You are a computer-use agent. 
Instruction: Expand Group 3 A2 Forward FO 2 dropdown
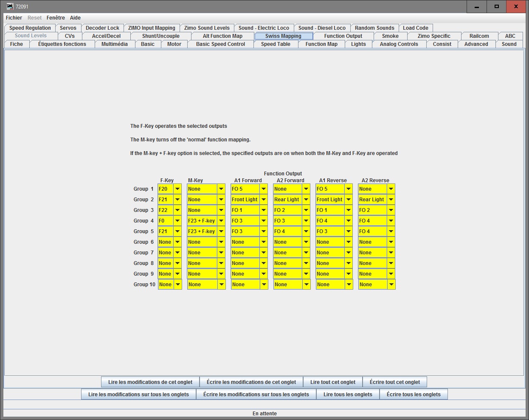[292, 210]
